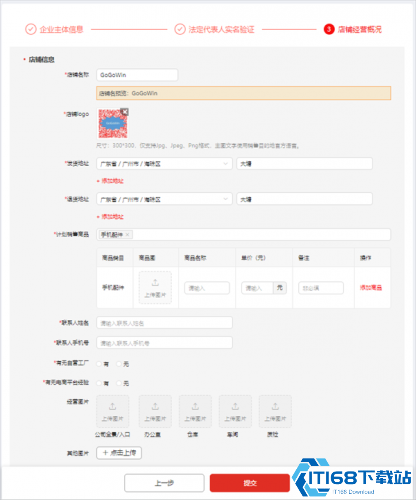
Task: Remove the uploaded store logo image
Action: point(124,112)
